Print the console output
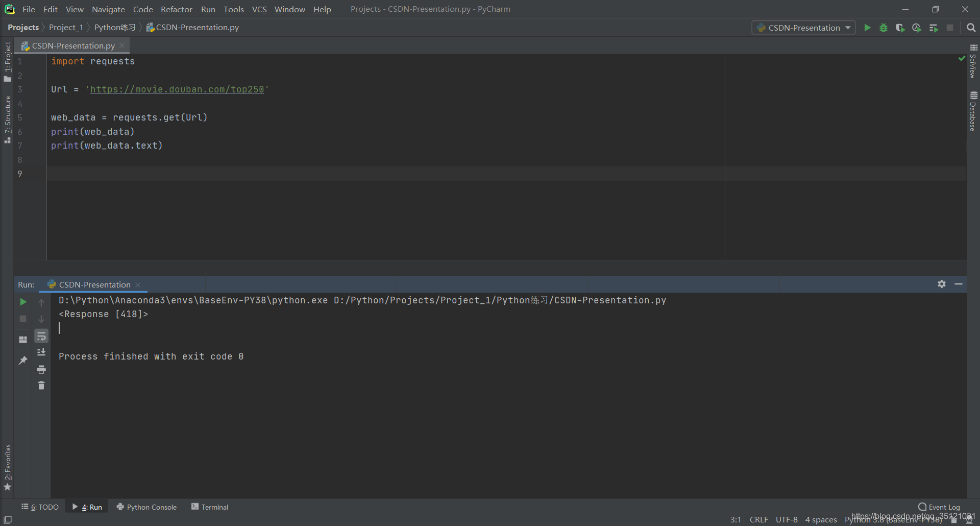 coord(41,369)
